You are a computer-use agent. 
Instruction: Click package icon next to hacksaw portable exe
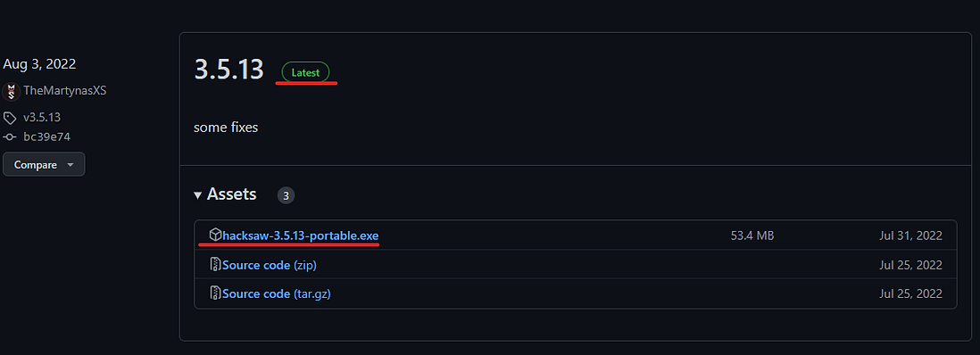click(x=215, y=235)
